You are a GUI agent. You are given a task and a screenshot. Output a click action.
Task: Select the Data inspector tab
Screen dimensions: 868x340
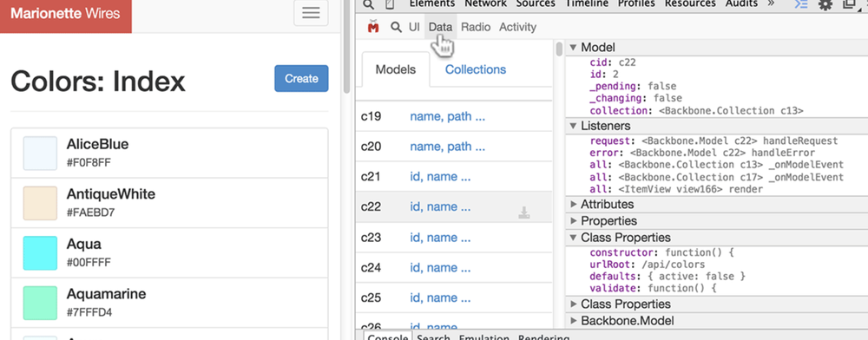tap(440, 27)
